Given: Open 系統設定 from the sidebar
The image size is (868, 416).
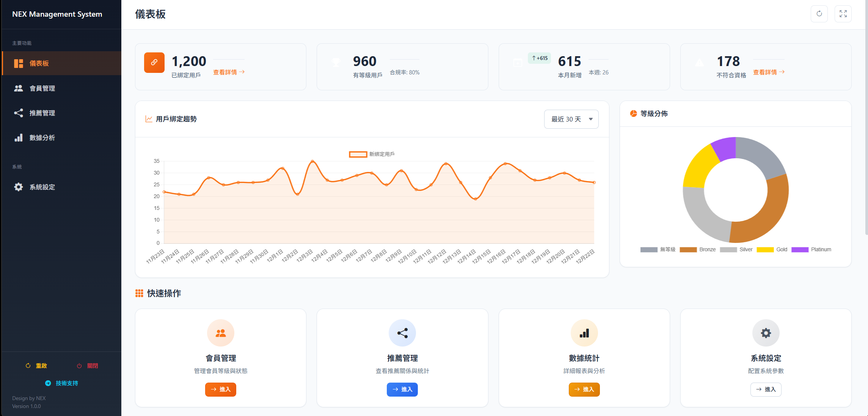Looking at the screenshot, I should [x=42, y=187].
